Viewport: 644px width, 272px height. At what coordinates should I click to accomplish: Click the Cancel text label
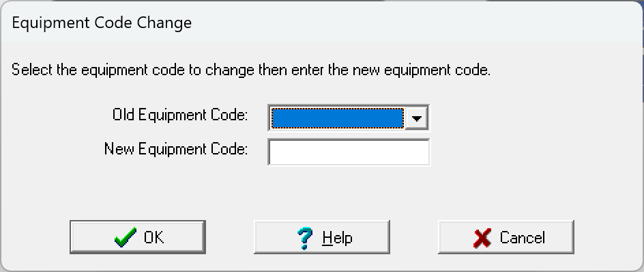[522, 238]
